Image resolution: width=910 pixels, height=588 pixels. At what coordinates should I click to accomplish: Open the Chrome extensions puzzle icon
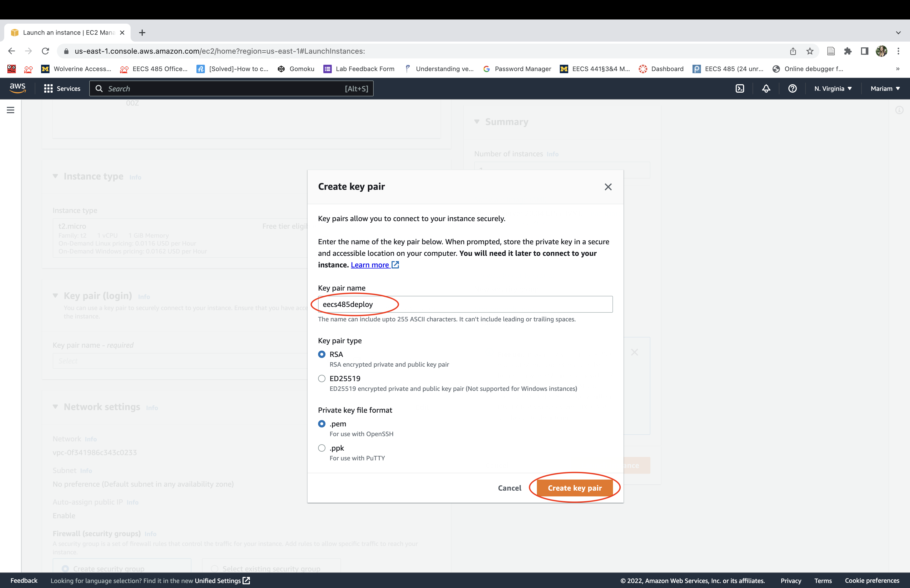click(x=848, y=51)
